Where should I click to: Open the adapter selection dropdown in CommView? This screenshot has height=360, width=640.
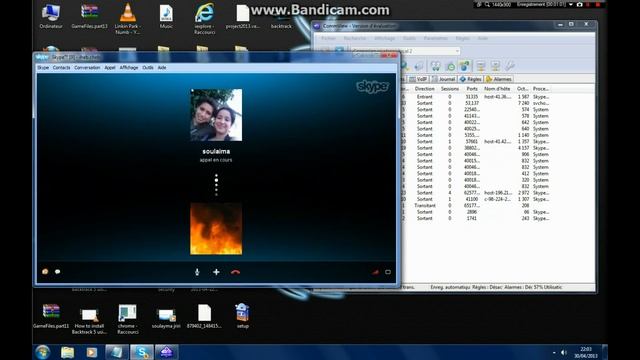point(457,51)
